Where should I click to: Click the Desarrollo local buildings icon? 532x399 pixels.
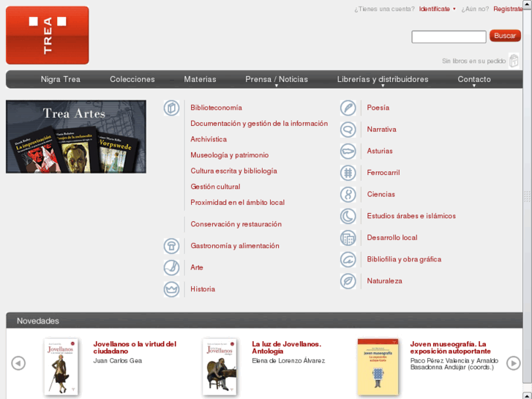coord(348,238)
